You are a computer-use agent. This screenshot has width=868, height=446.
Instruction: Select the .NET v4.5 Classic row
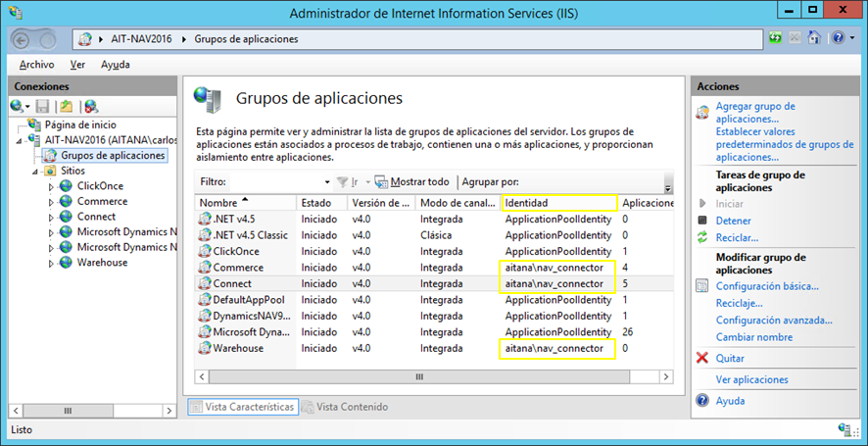[x=434, y=235]
